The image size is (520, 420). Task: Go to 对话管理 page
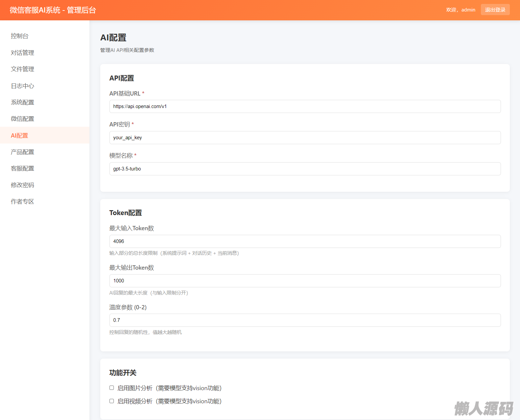(22, 53)
